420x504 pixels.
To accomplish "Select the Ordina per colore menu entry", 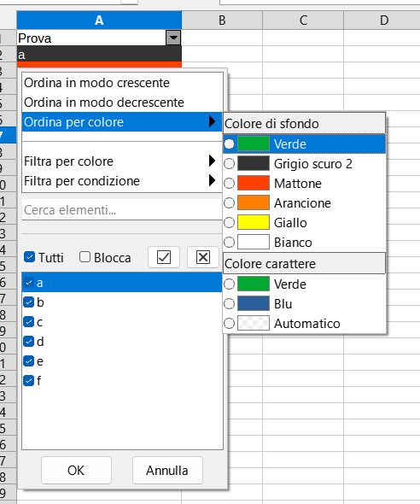I will (122, 122).
